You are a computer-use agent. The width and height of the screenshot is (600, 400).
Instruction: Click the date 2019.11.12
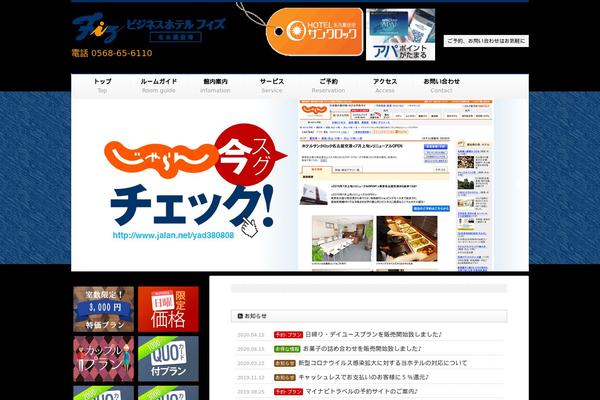coord(251,378)
